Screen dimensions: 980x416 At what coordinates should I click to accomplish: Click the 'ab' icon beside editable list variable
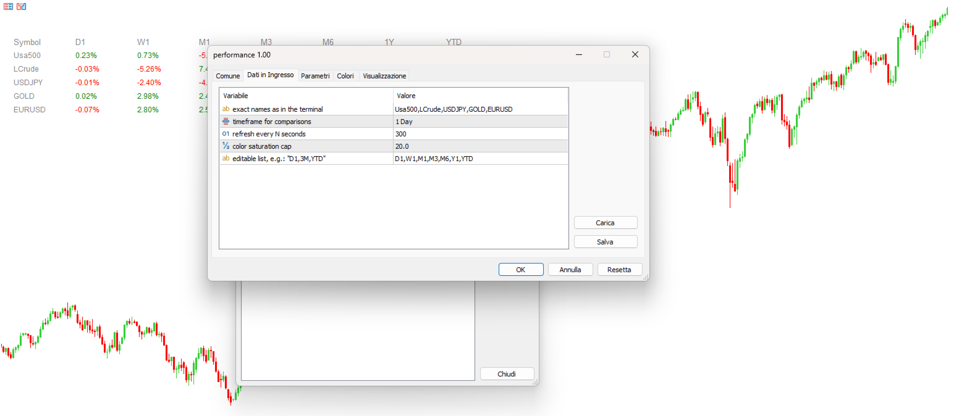click(x=226, y=158)
